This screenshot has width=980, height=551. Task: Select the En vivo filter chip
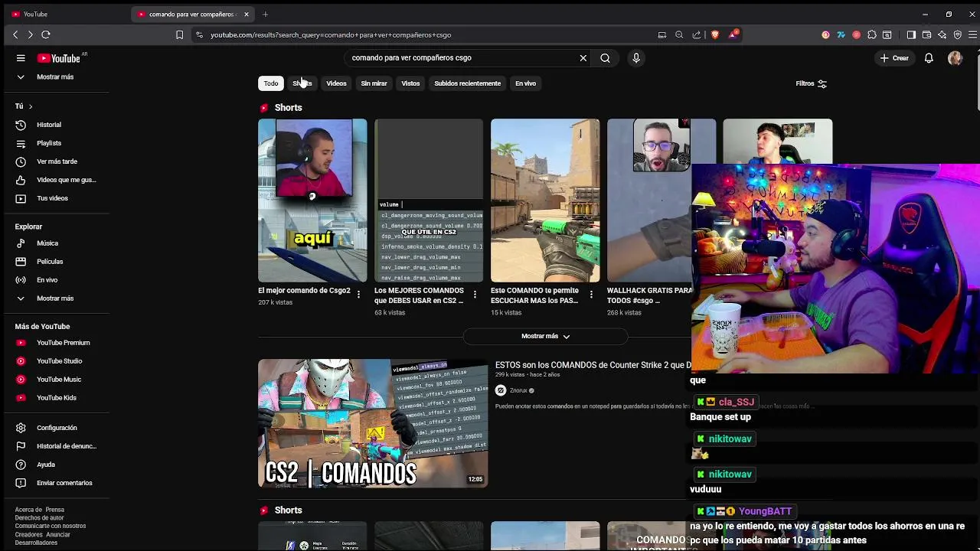(x=525, y=83)
